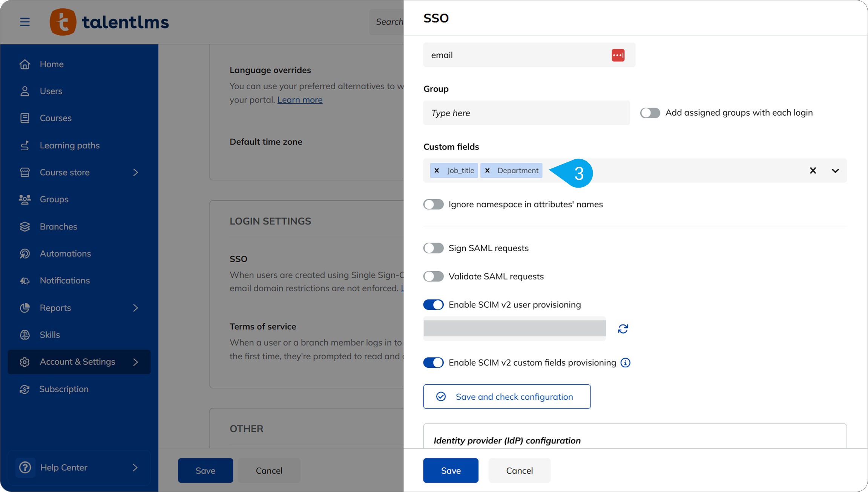868x492 pixels.
Task: Expand the Reports sidebar submenu
Action: coord(135,308)
